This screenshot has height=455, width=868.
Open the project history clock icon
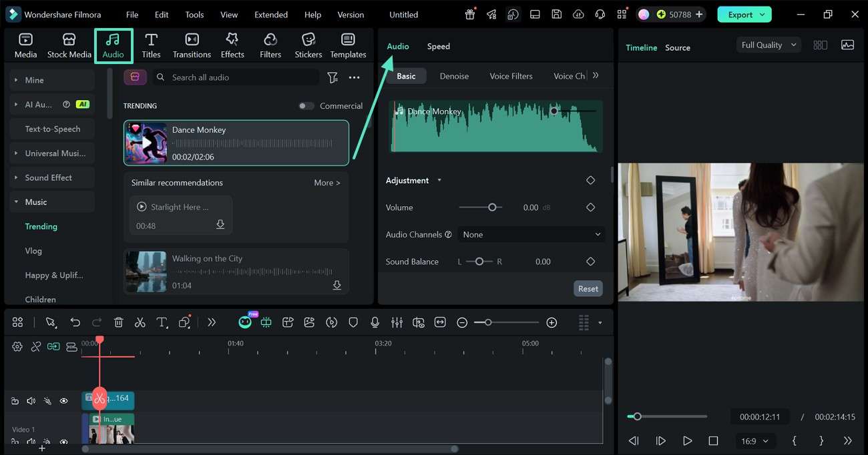point(513,14)
